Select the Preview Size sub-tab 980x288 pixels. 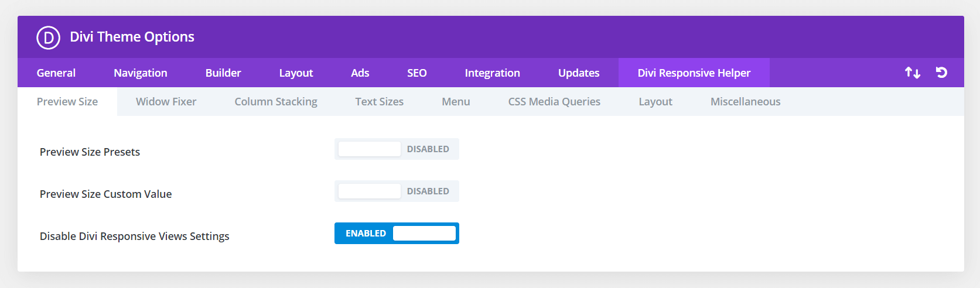click(x=67, y=101)
